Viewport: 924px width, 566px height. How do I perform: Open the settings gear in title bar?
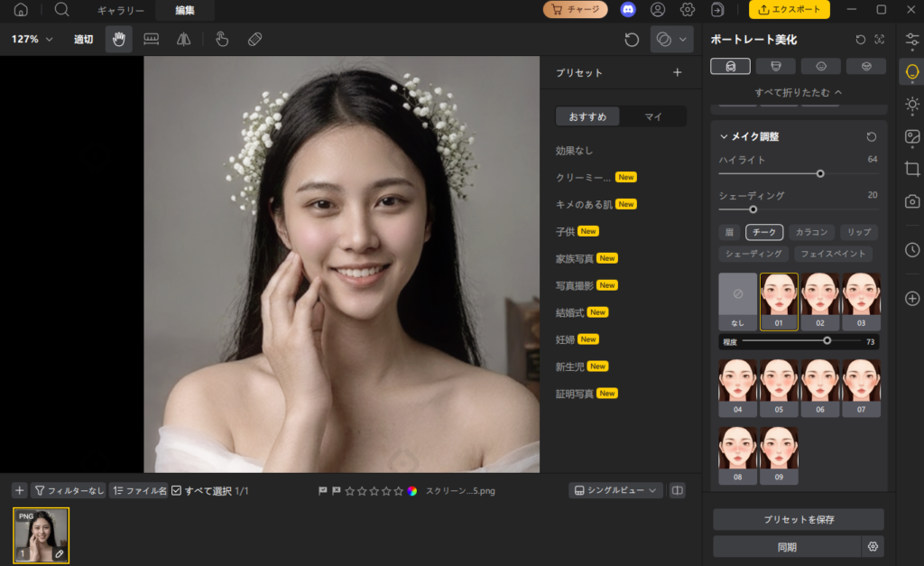point(687,9)
